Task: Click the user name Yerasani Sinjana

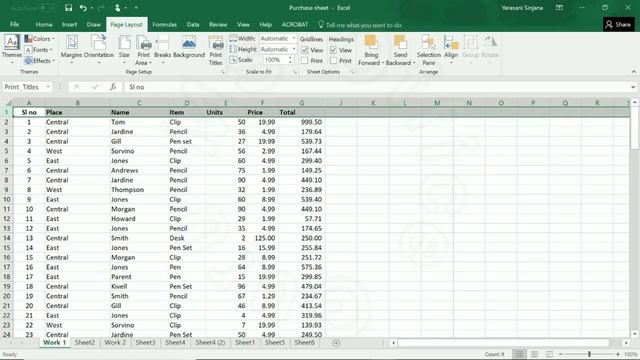Action: (522, 8)
